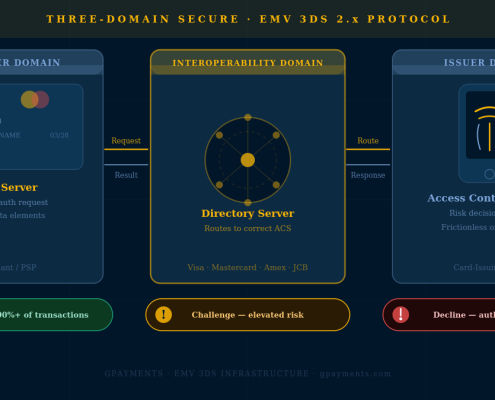Click the credit card illustration
This screenshot has height=400, width=495.
coord(41,127)
